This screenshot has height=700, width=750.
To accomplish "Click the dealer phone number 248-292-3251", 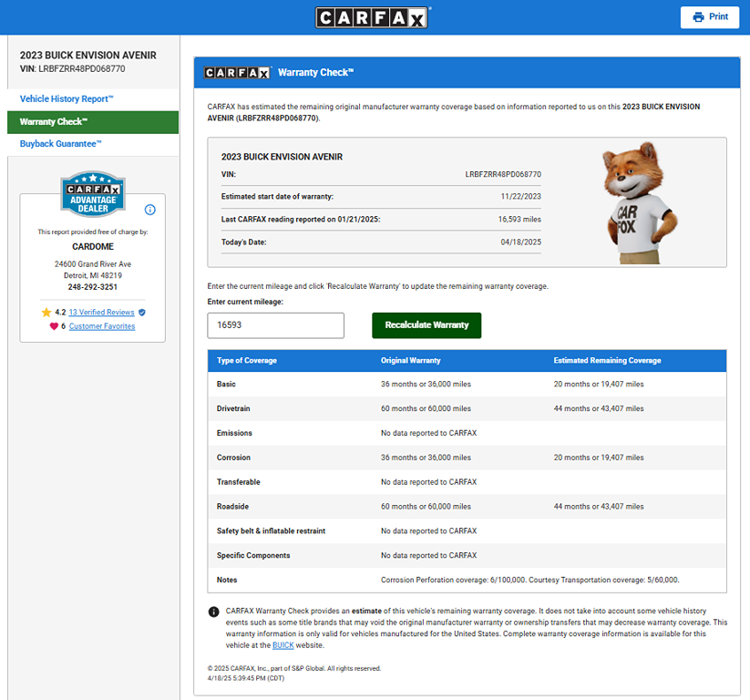I will [x=92, y=287].
